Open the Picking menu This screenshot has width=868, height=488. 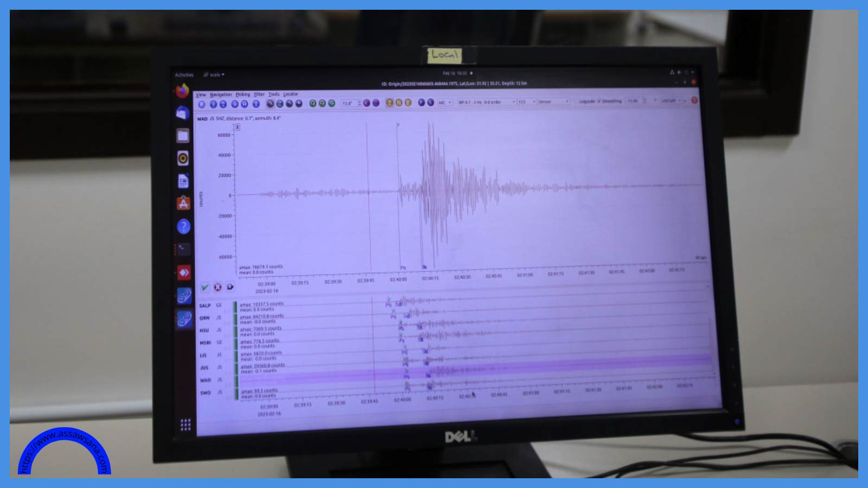[242, 94]
